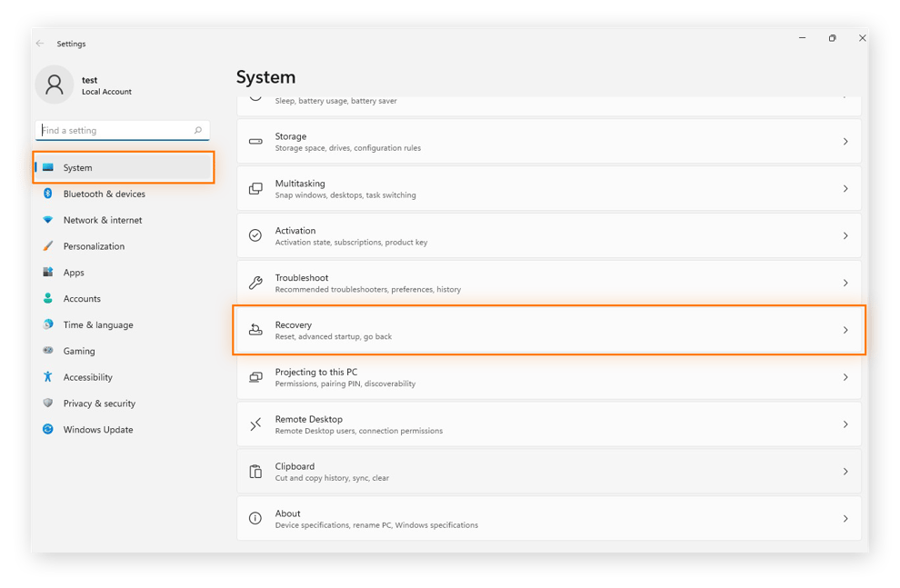Screen dimensions: 900x588
Task: Click the Remote Desktop icon
Action: tap(255, 424)
